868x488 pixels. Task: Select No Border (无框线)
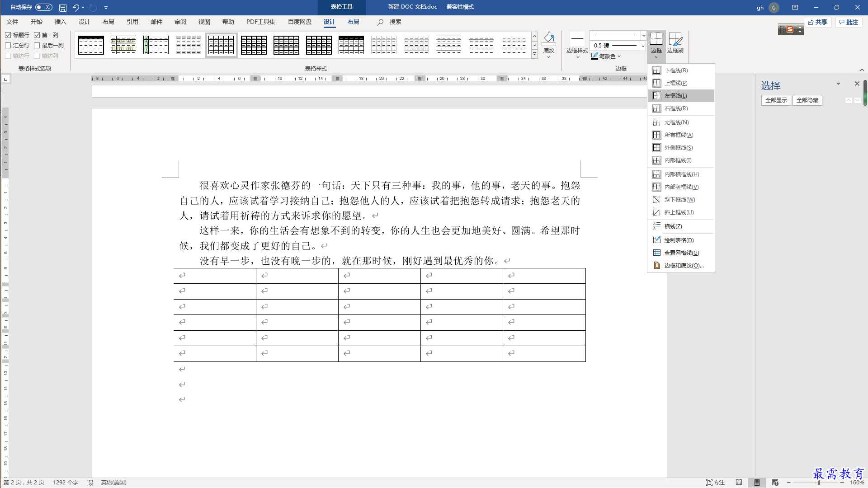click(681, 122)
